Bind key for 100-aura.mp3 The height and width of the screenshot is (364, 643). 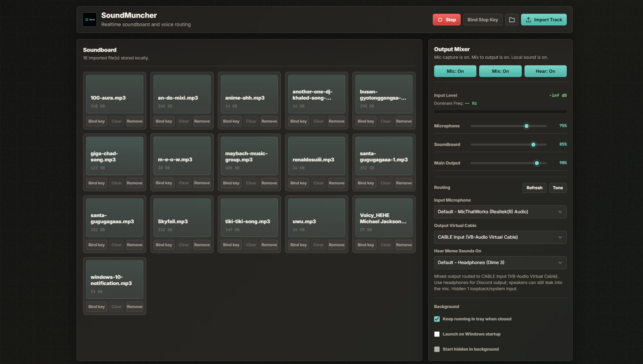[x=97, y=121]
